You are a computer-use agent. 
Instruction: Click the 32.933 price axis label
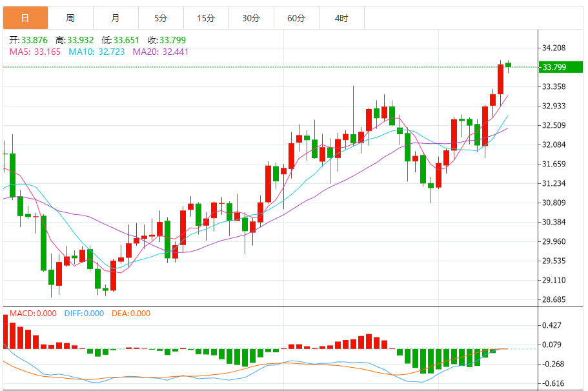pyautogui.click(x=554, y=106)
